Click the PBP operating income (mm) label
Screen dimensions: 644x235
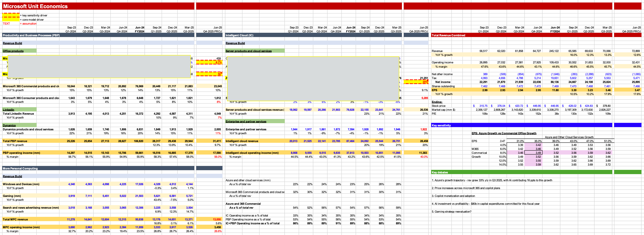pos(21,153)
